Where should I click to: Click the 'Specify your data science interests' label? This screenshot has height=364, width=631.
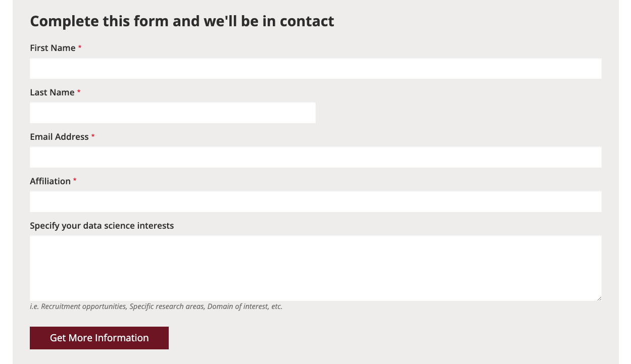(x=102, y=226)
